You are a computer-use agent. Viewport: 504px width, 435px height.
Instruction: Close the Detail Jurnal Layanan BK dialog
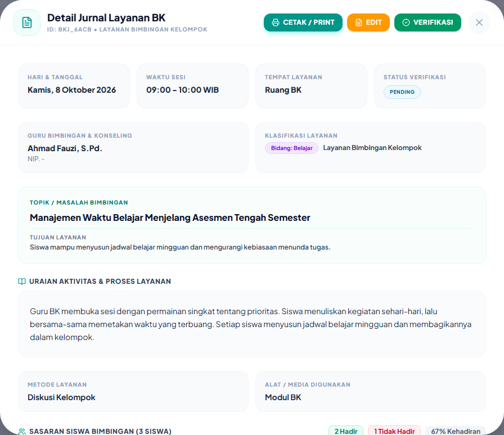(479, 22)
